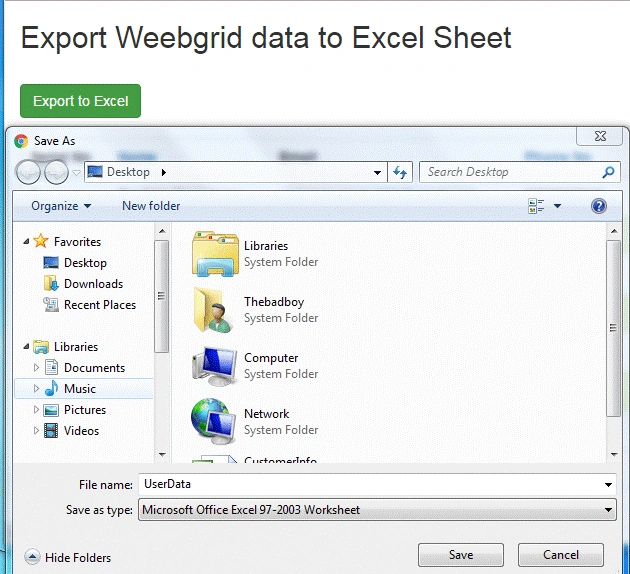Open the Organize menu
This screenshot has width=630, height=574.
61,206
